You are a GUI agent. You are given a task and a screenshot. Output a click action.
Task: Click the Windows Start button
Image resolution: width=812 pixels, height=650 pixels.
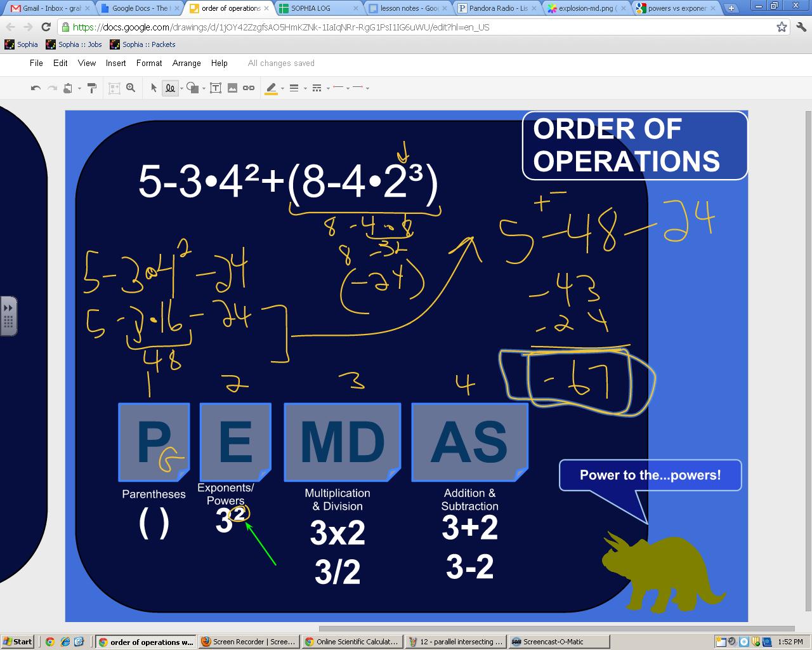18,642
